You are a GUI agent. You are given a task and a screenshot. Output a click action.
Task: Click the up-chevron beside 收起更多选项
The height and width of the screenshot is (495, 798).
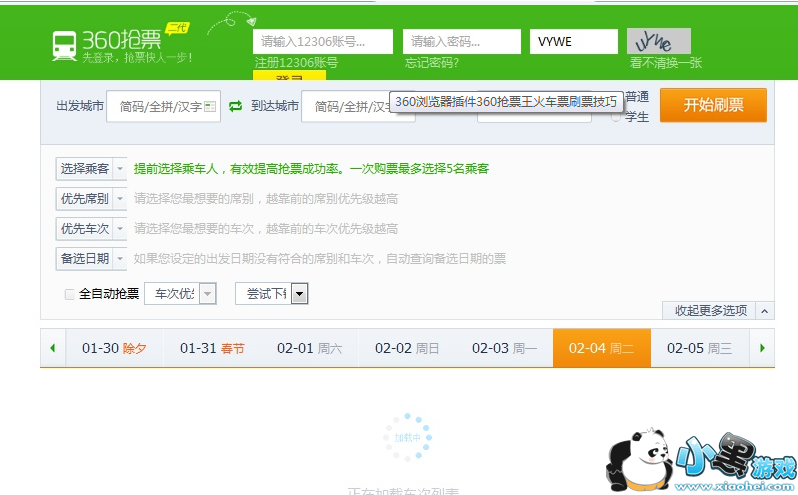[764, 311]
